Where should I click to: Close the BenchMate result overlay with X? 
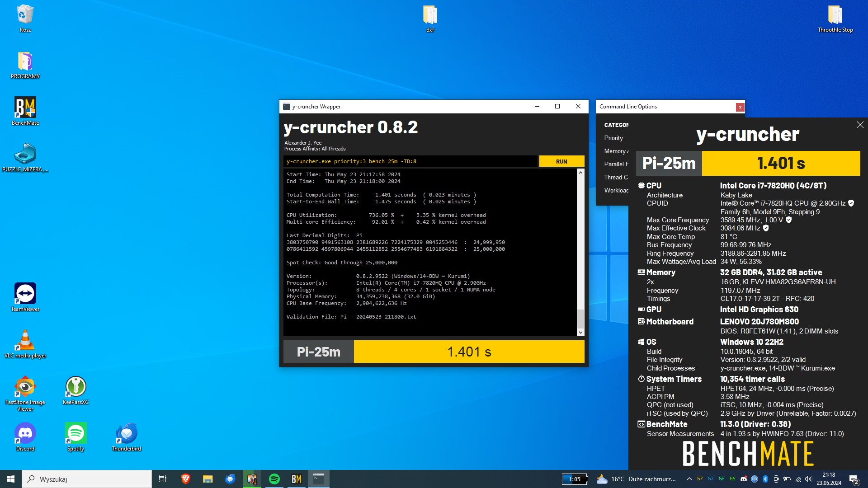click(x=860, y=125)
